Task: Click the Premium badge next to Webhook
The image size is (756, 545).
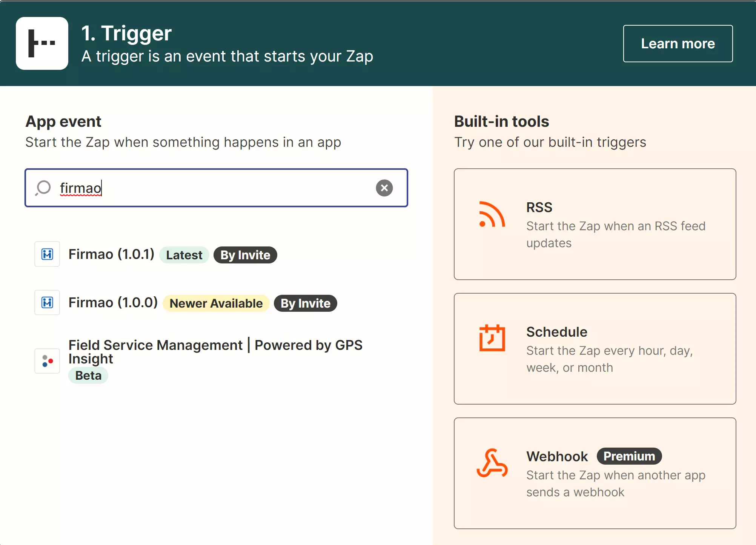Action: click(x=629, y=456)
